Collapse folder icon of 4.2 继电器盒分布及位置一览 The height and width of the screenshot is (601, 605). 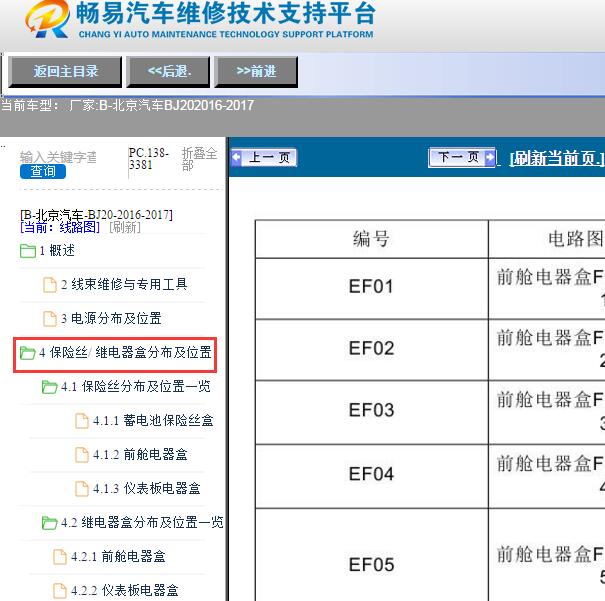click(50, 523)
